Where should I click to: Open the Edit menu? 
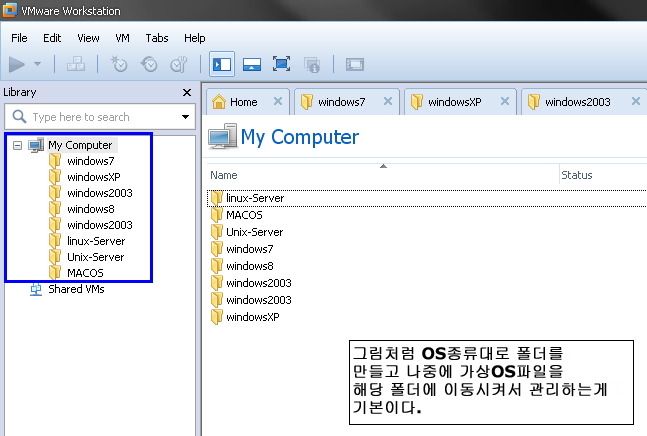[x=52, y=38]
